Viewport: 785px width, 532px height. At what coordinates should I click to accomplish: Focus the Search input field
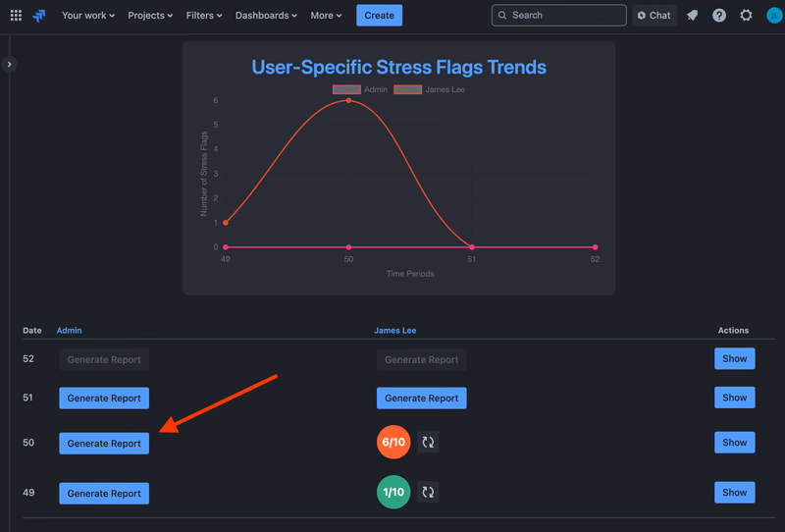click(x=558, y=15)
